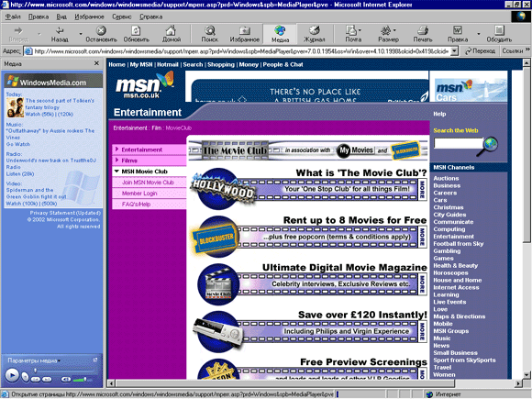Open the Параметры медиа dropdown

pyautogui.click(x=34, y=360)
